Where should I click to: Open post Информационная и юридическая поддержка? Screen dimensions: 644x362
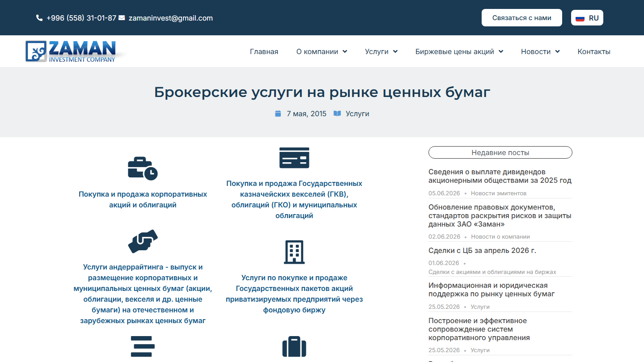point(491,290)
